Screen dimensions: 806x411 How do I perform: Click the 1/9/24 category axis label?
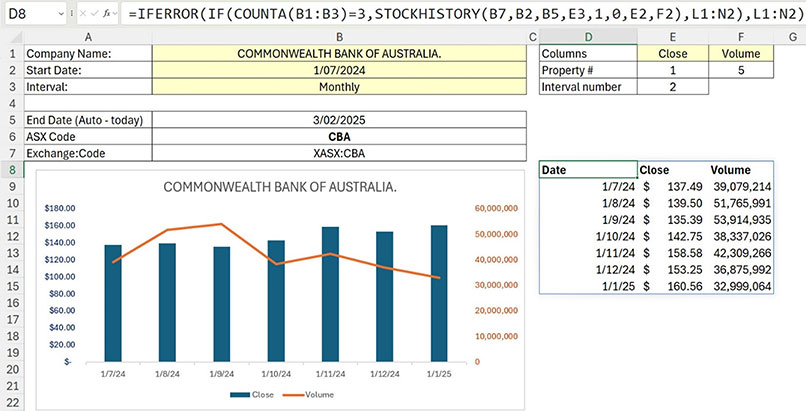coord(222,374)
